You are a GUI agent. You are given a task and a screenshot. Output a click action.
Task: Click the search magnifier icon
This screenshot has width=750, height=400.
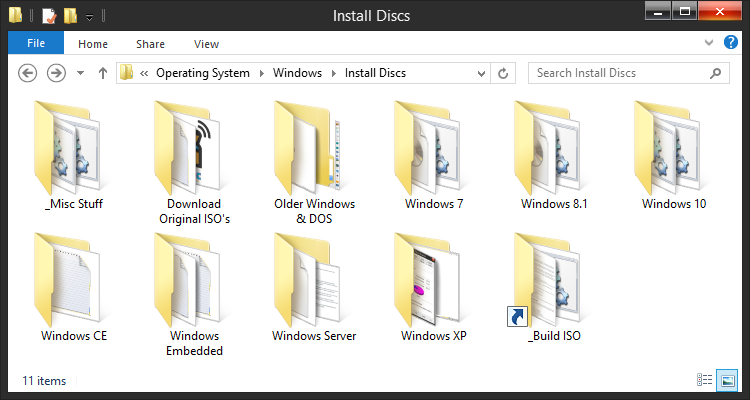coord(716,73)
